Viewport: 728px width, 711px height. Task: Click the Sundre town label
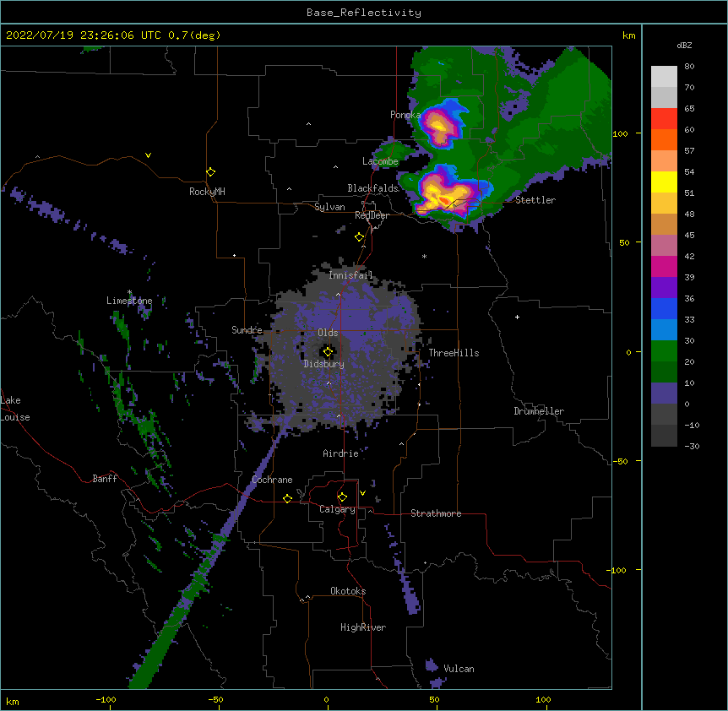[247, 330]
